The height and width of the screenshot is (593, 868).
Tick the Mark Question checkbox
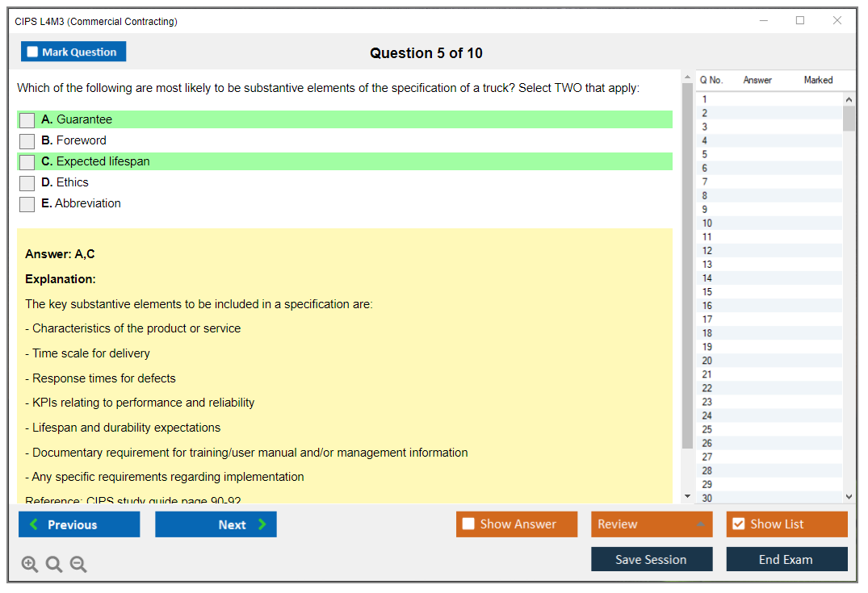(33, 52)
